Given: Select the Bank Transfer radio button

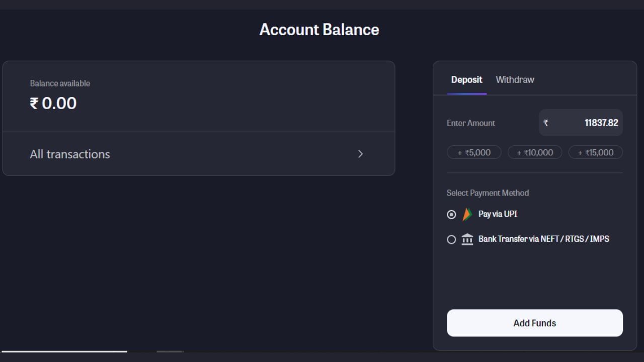Looking at the screenshot, I should click(x=451, y=239).
